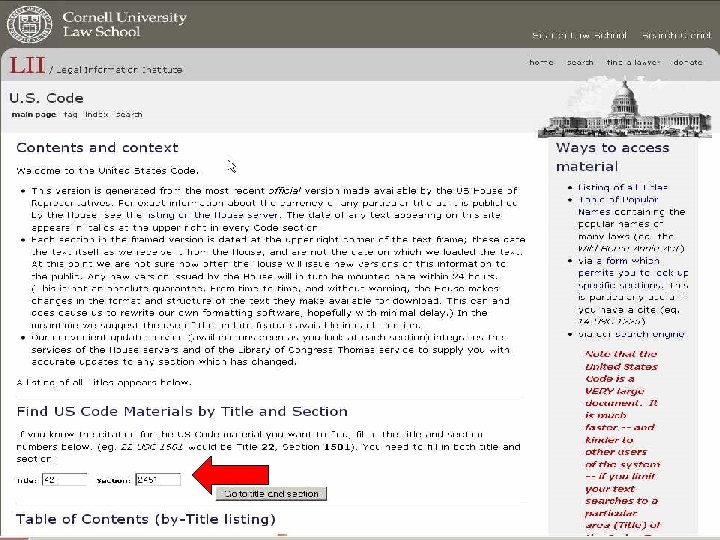The image size is (720, 540).
Task: Click the Cornell University Law School text
Action: pos(124,24)
